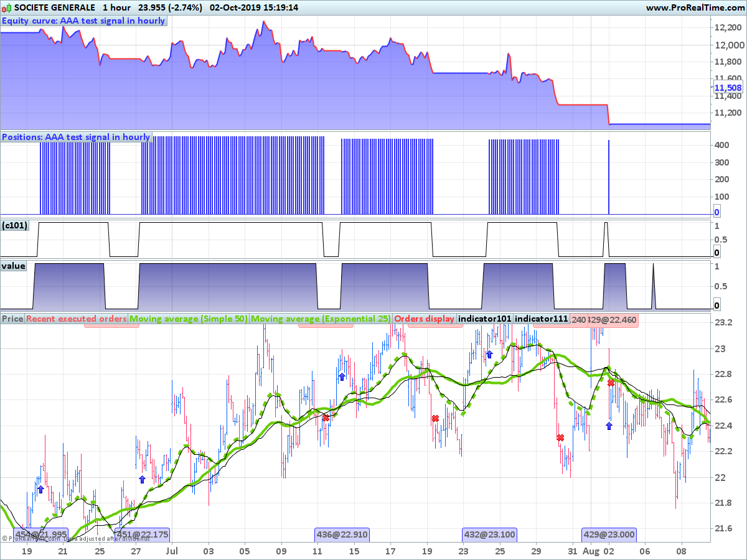The image size is (747, 560).
Task: Click the red X exit marker near July 11
Action: (326, 418)
